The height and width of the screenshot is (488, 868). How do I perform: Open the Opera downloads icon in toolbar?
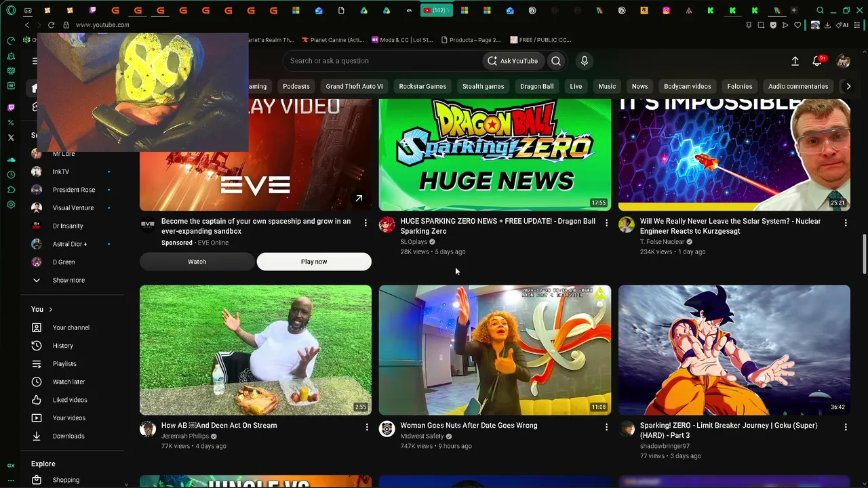(827, 25)
